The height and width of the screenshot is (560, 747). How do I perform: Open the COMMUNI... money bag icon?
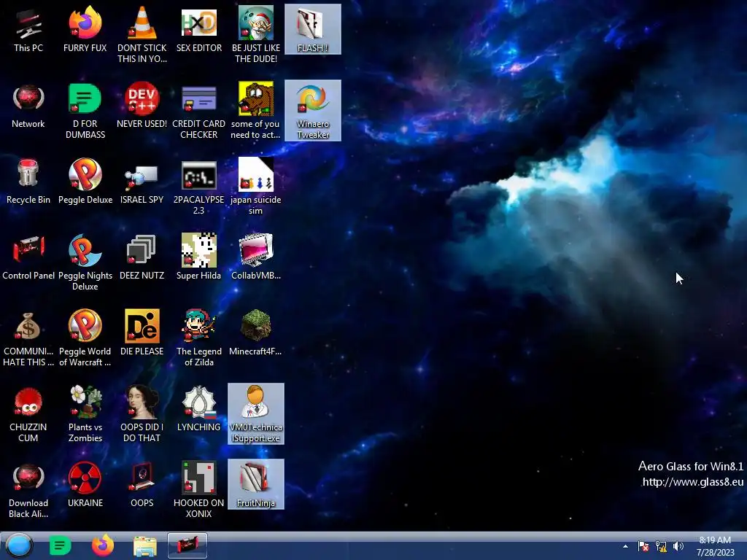(x=28, y=338)
